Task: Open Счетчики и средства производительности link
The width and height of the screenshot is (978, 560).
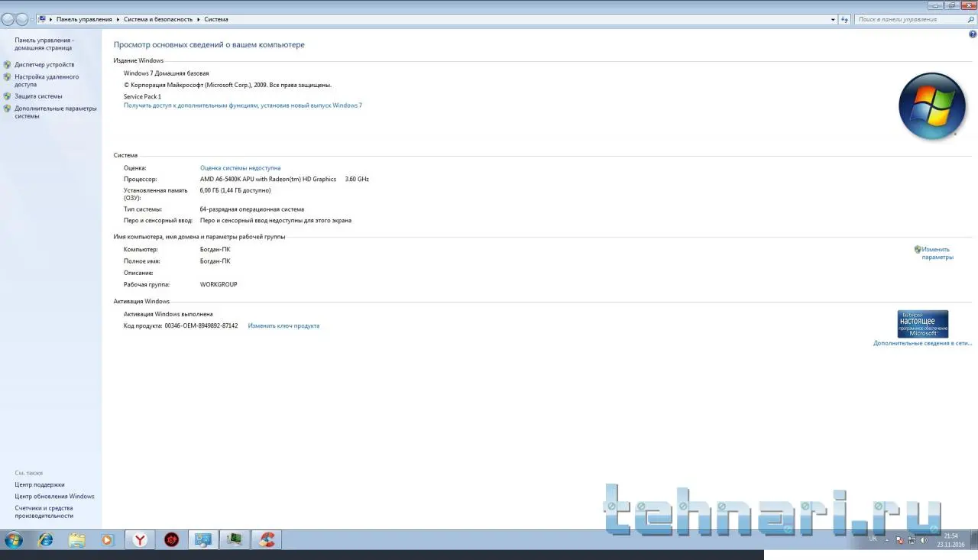Action: point(44,512)
